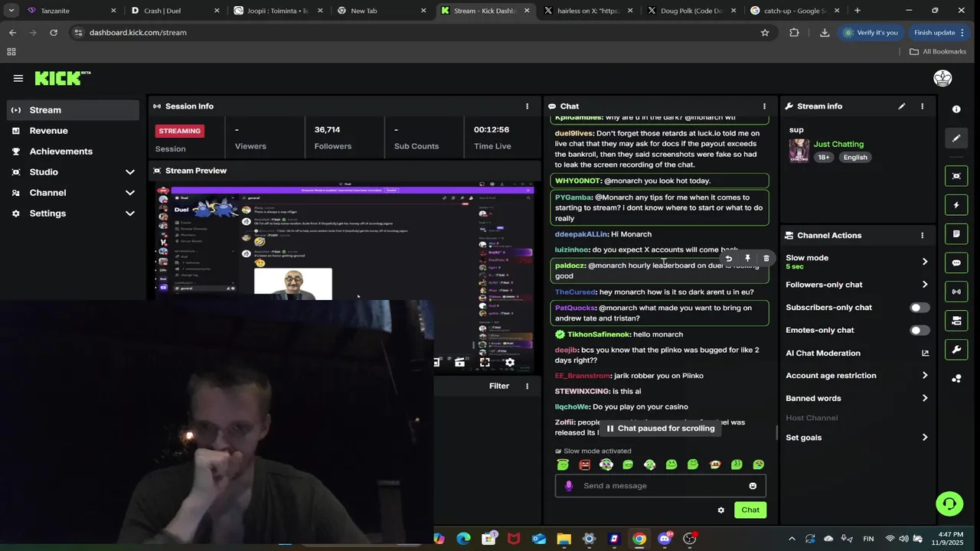Toggle the chat bubble widget icon
Image resolution: width=980 pixels, height=551 pixels.
(956, 262)
